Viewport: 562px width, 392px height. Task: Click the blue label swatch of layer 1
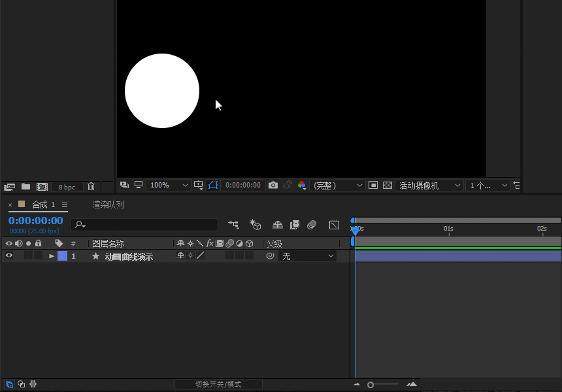click(x=62, y=256)
